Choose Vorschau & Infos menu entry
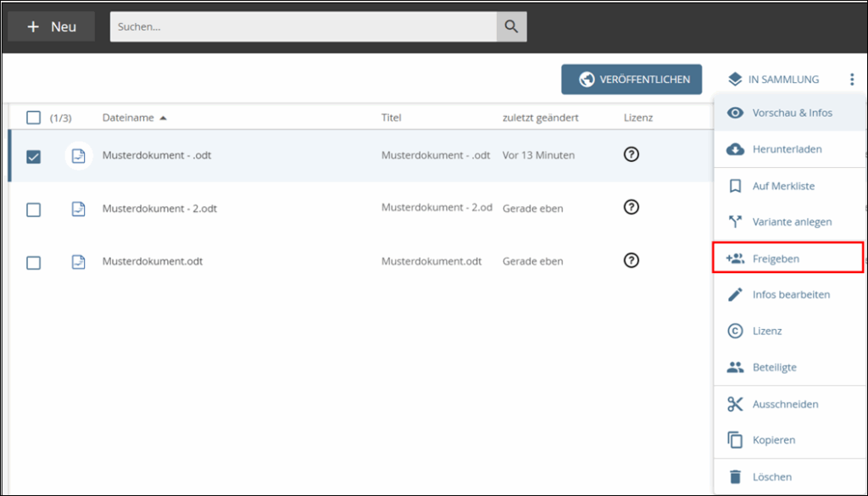868x496 pixels. point(791,113)
